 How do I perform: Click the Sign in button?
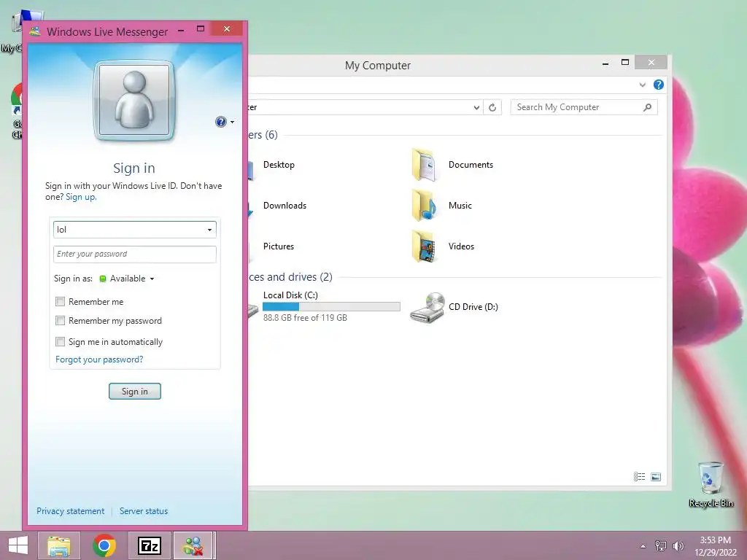point(135,392)
